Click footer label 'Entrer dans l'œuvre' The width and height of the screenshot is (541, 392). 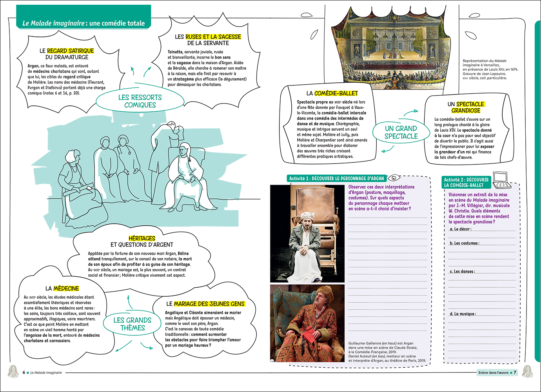pos(493,372)
